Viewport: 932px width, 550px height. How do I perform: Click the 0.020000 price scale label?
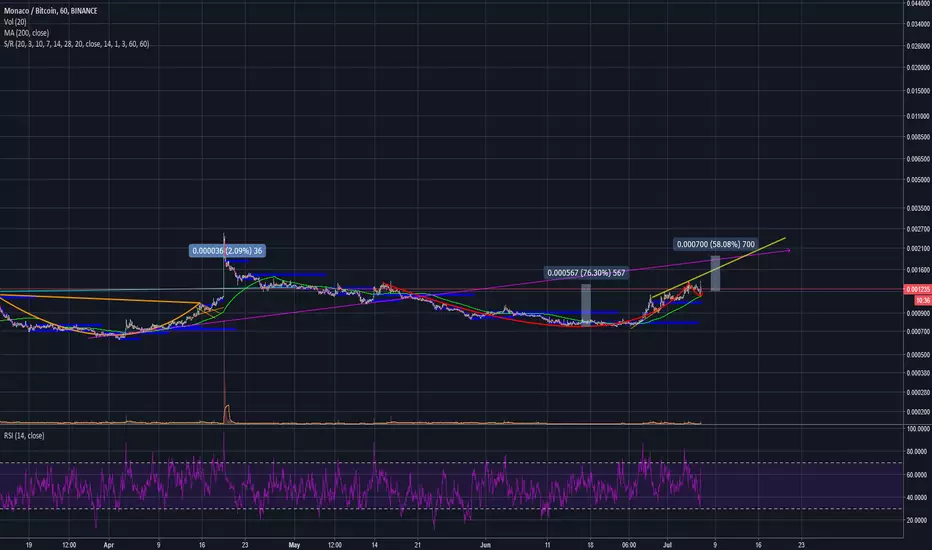pos(918,68)
